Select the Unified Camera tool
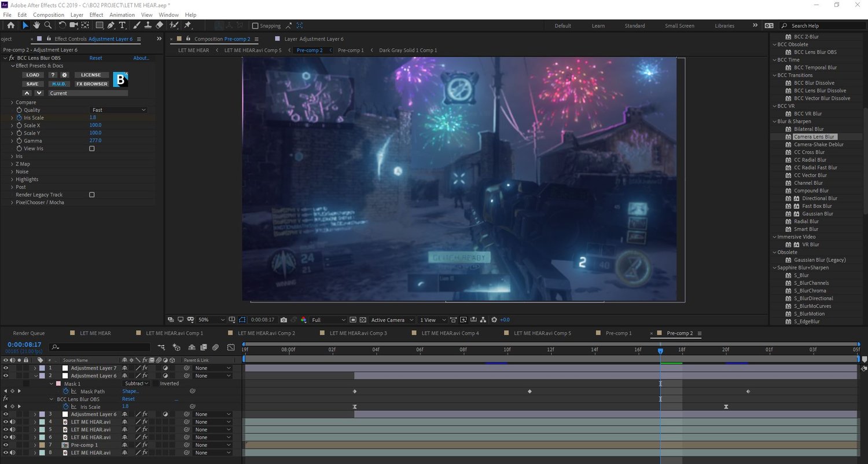Image resolution: width=868 pixels, height=464 pixels. click(x=74, y=25)
